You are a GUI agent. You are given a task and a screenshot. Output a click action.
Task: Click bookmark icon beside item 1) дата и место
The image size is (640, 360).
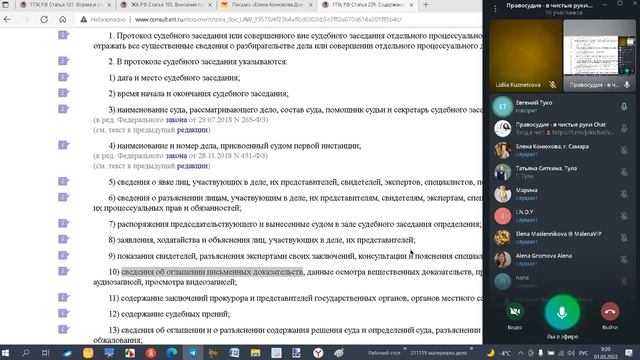pos(63,77)
